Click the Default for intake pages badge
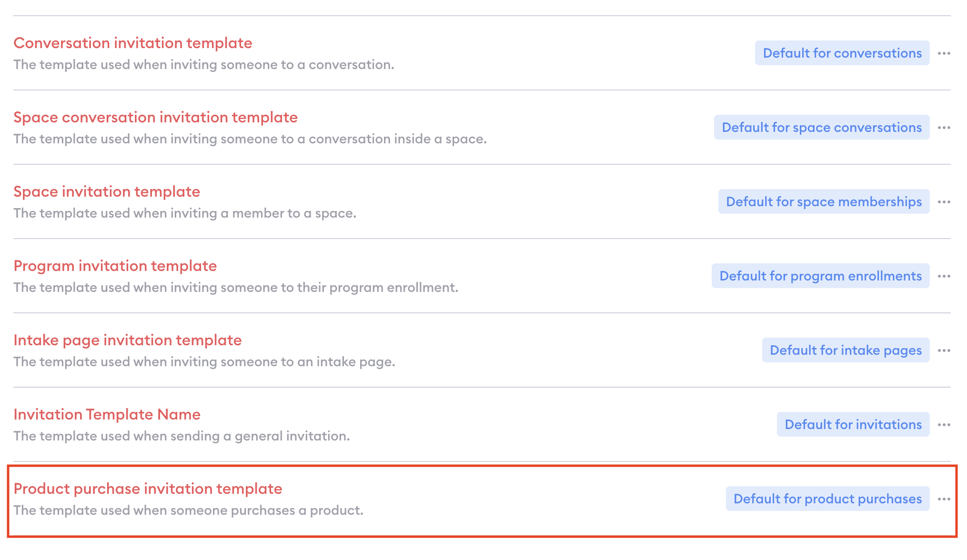Viewport: 967px width, 560px height. pyautogui.click(x=846, y=350)
